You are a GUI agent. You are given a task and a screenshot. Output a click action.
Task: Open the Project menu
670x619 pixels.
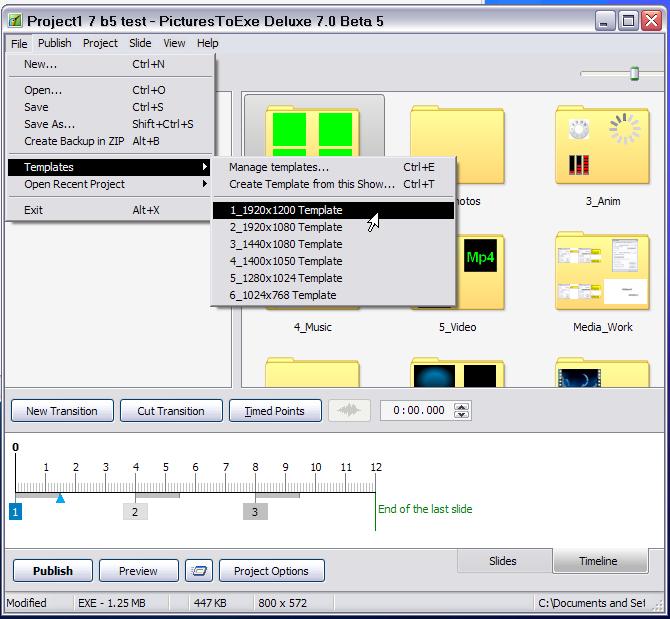(100, 44)
